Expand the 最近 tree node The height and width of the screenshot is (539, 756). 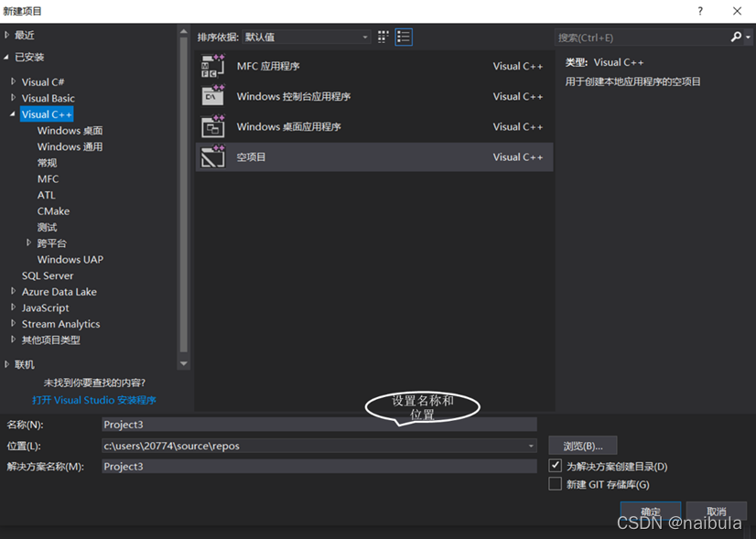pyautogui.click(x=6, y=35)
